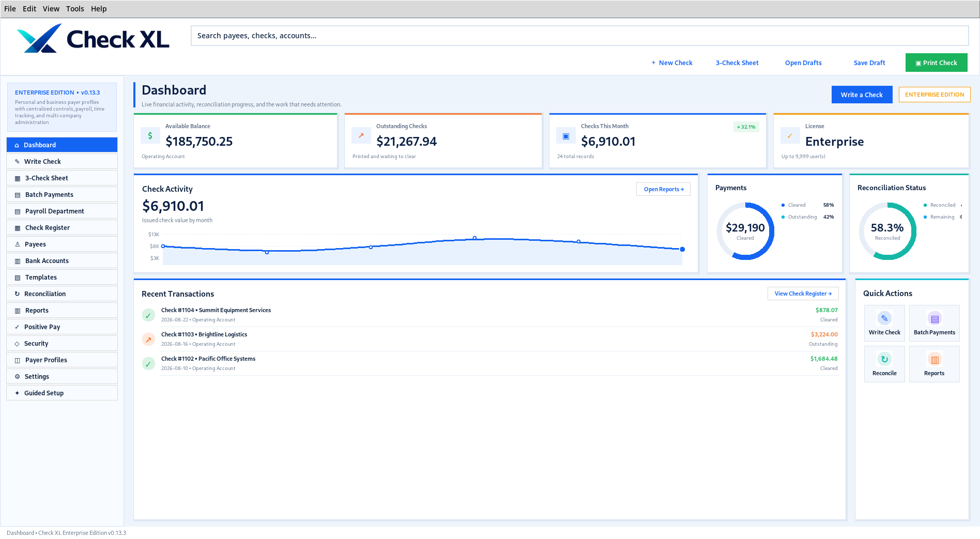Viewport: 980px width, 539px height.
Task: Open Positive Pay in the sidebar
Action: coord(62,327)
